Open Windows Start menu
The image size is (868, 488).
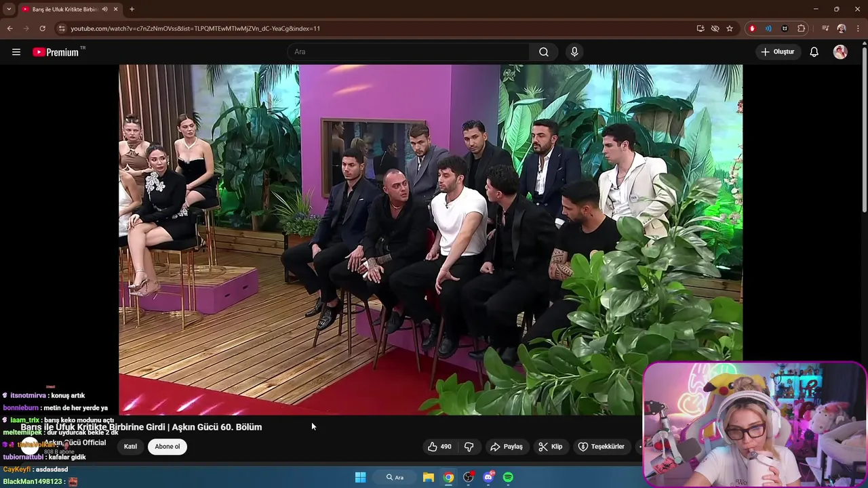361,477
